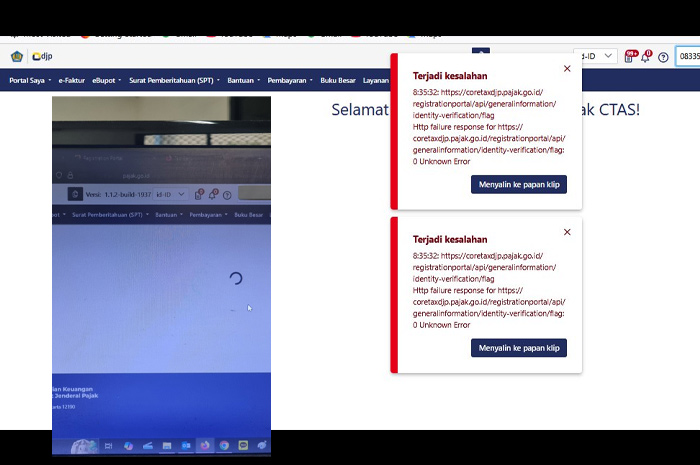
Task: Click second popup's '0 Unknown Error' text
Action: (x=441, y=325)
